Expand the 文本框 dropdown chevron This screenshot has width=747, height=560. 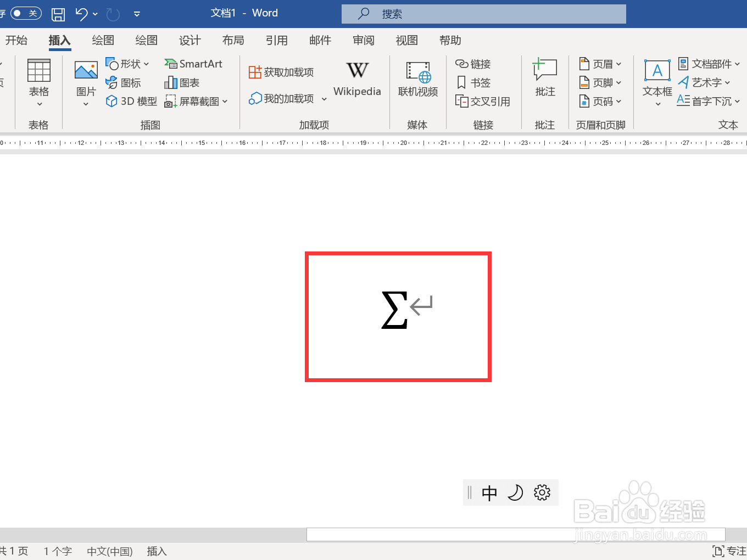[x=658, y=104]
